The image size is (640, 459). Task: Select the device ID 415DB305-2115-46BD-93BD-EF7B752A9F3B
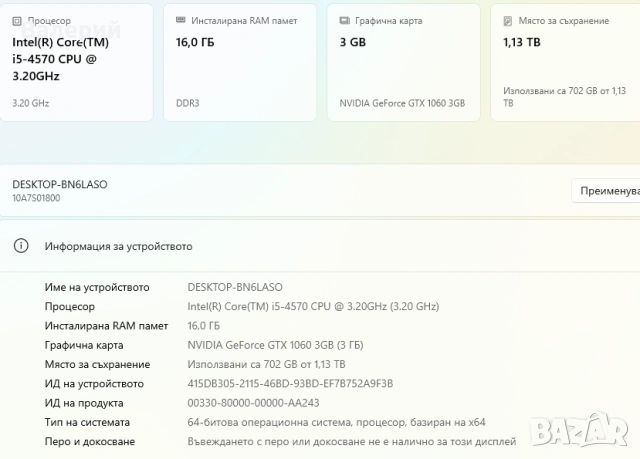click(x=290, y=384)
